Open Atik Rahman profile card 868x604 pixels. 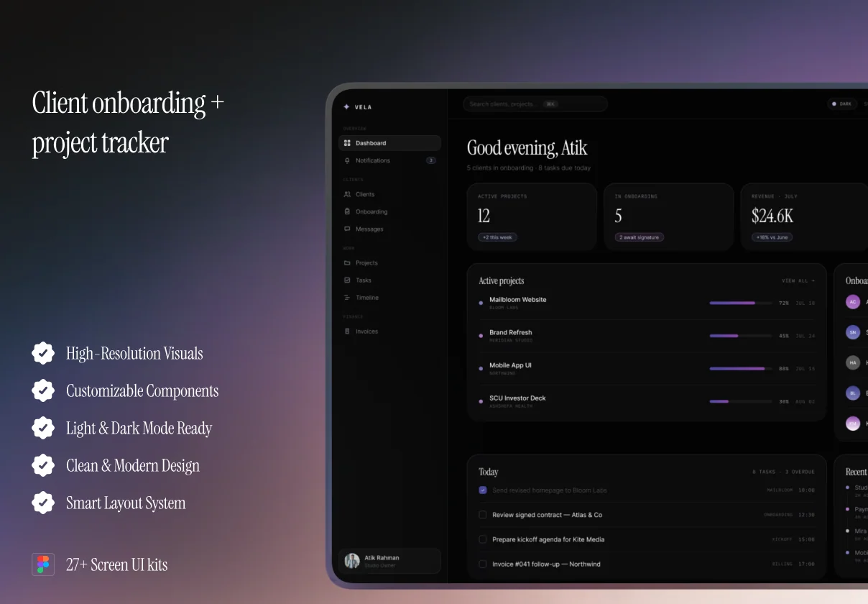point(389,561)
